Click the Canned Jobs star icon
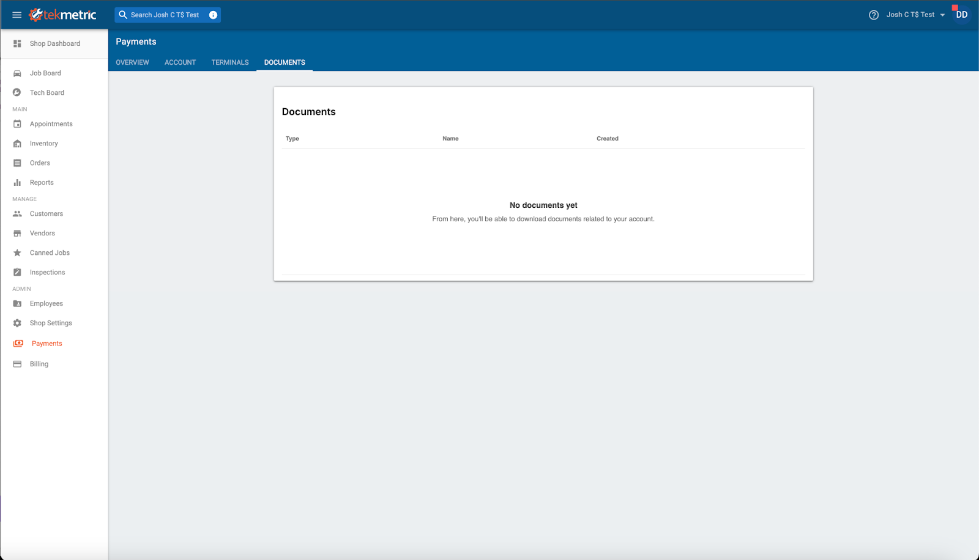The width and height of the screenshot is (979, 560). 17,253
